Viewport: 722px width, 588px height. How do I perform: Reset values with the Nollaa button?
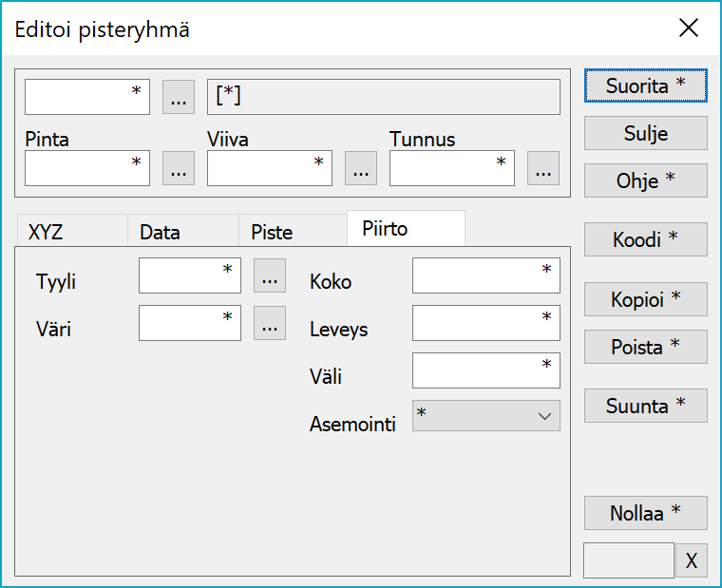pyautogui.click(x=645, y=513)
